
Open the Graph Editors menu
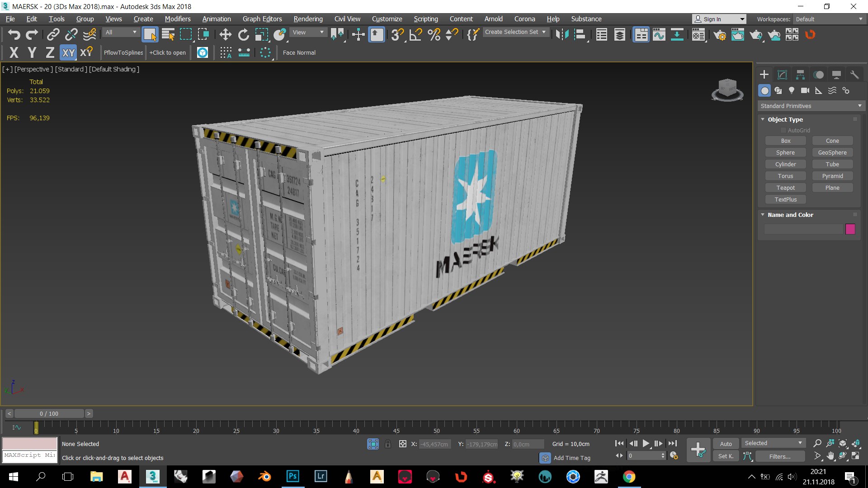click(262, 19)
